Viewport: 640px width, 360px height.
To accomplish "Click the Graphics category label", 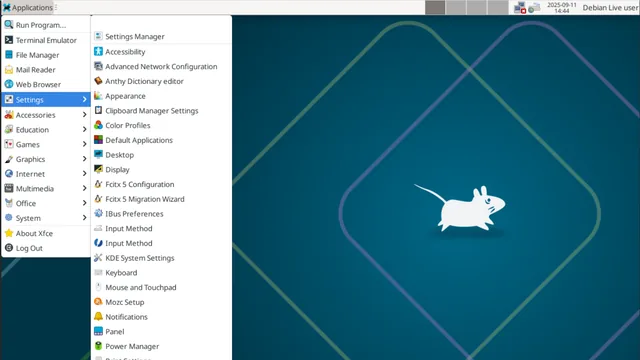I will (31, 159).
